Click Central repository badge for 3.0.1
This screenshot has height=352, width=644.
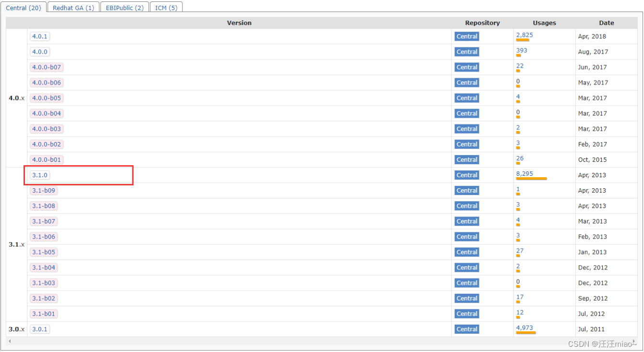467,329
